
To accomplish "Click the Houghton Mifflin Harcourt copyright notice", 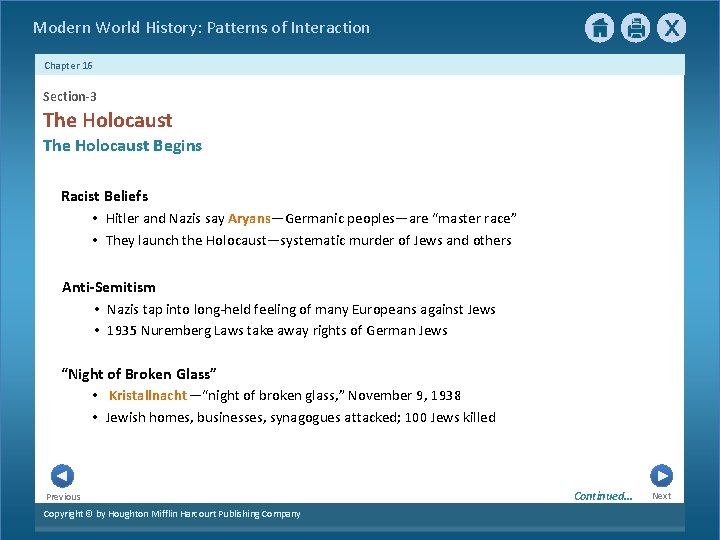I will coord(172,514).
